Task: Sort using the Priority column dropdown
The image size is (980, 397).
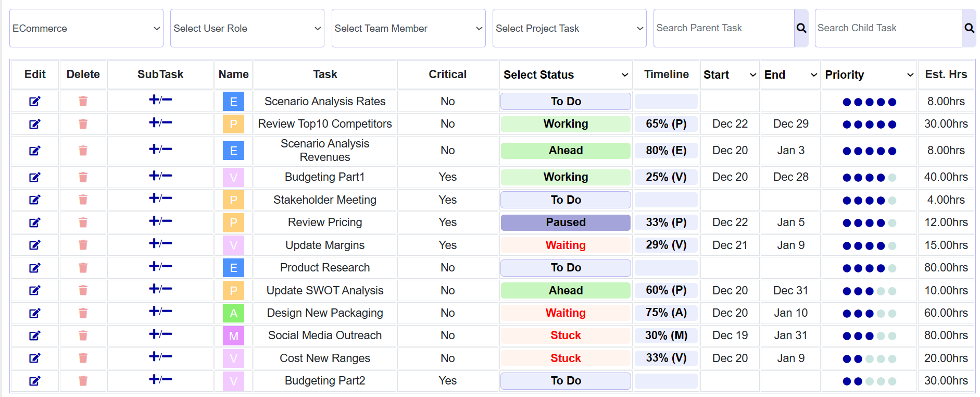Action: coord(869,75)
